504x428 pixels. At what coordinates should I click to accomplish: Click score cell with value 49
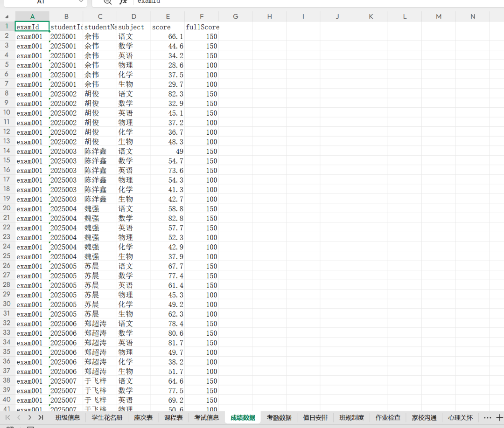(168, 151)
